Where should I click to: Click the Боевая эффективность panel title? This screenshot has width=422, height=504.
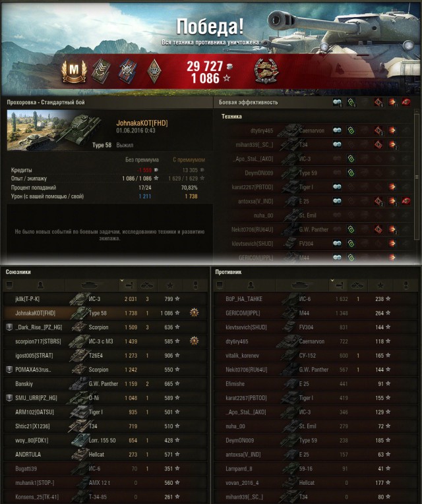coord(249,102)
